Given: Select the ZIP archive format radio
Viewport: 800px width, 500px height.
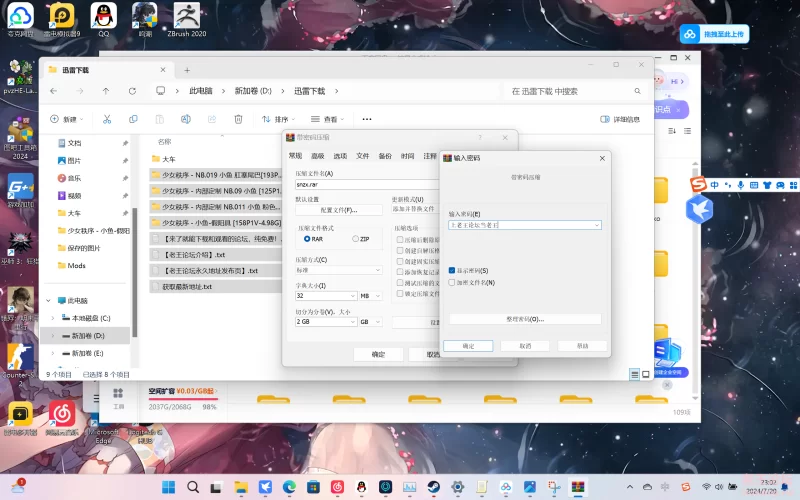Looking at the screenshot, I should tap(355, 239).
